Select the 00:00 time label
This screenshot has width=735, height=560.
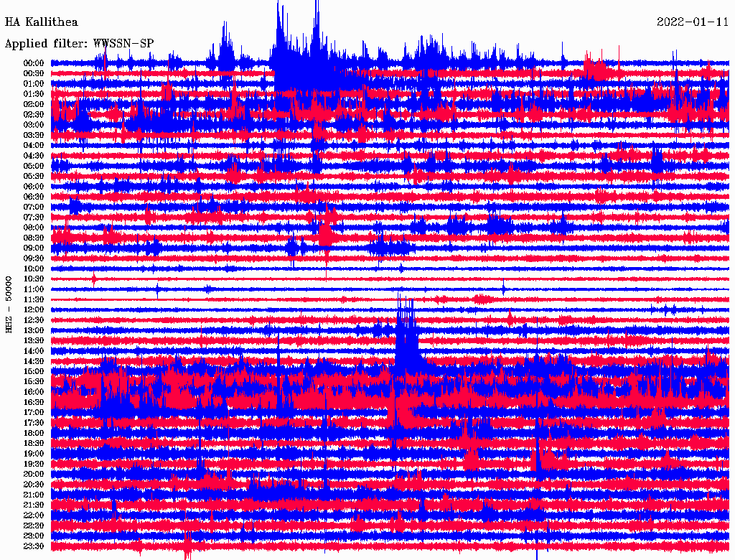point(34,63)
